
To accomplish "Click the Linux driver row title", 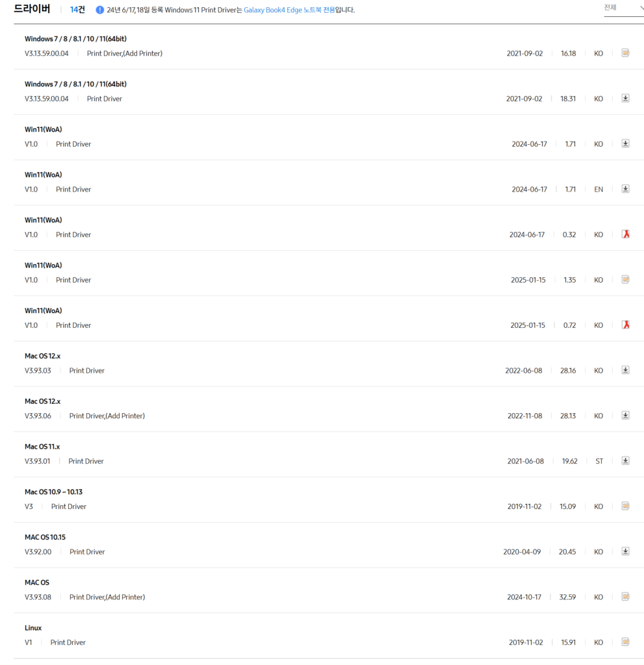I will click(33, 628).
